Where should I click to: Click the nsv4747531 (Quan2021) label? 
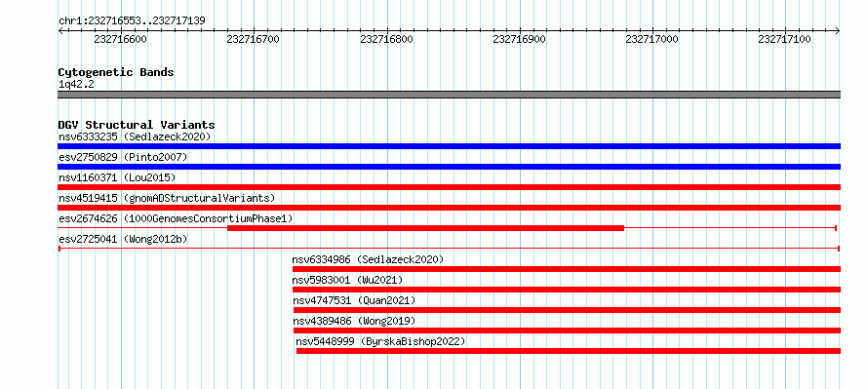(354, 300)
